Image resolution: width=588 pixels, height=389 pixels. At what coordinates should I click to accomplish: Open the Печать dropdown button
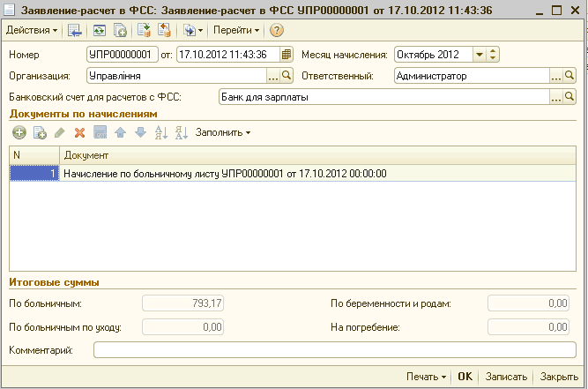click(427, 377)
